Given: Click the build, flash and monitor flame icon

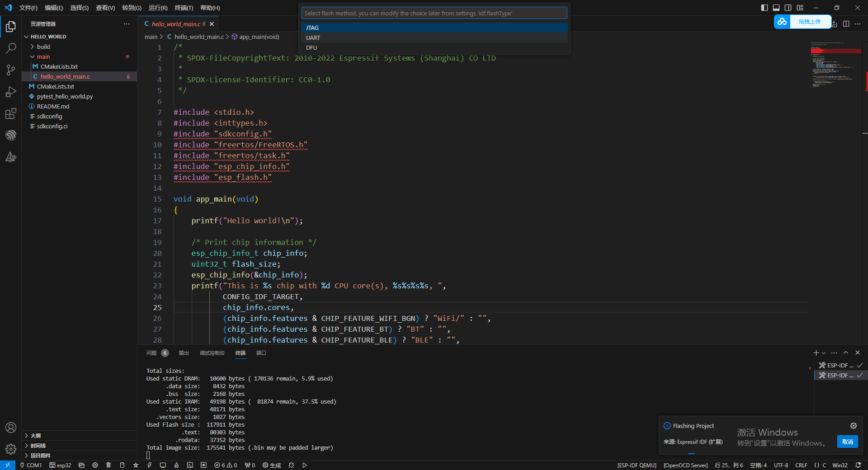Looking at the screenshot, I should click(176, 465).
